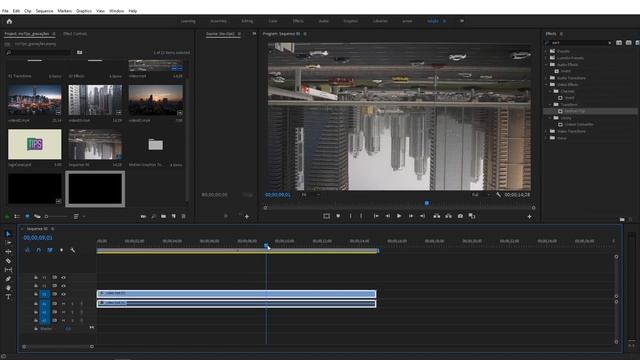Toggle snap in timeline
Image resolution: width=640 pixels, height=360 pixels.
click(38, 250)
